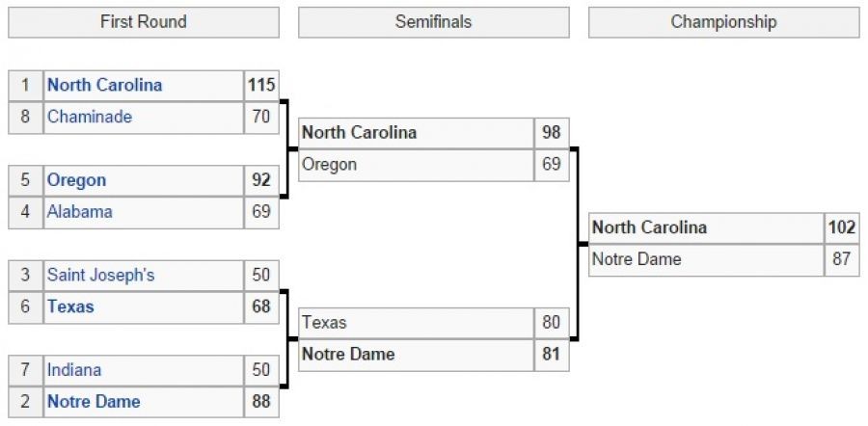Click the Texas first round link
Viewport: 868px width, 426px height.
(71, 307)
